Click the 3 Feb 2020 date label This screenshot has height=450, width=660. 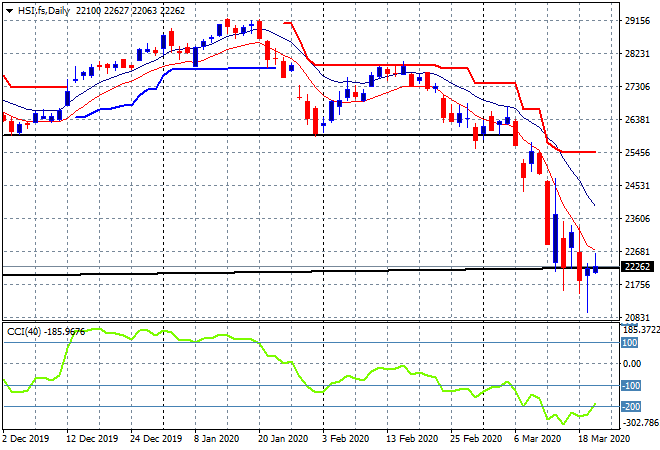[346, 439]
